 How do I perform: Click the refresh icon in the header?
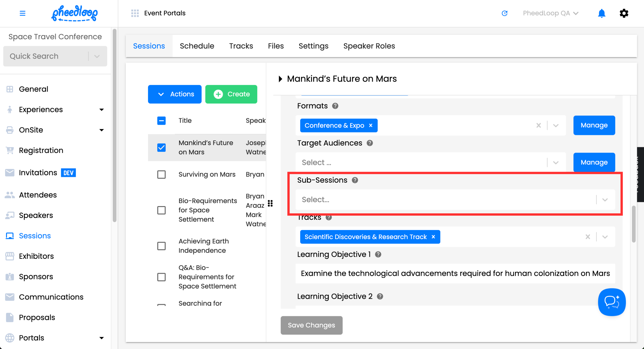click(505, 13)
